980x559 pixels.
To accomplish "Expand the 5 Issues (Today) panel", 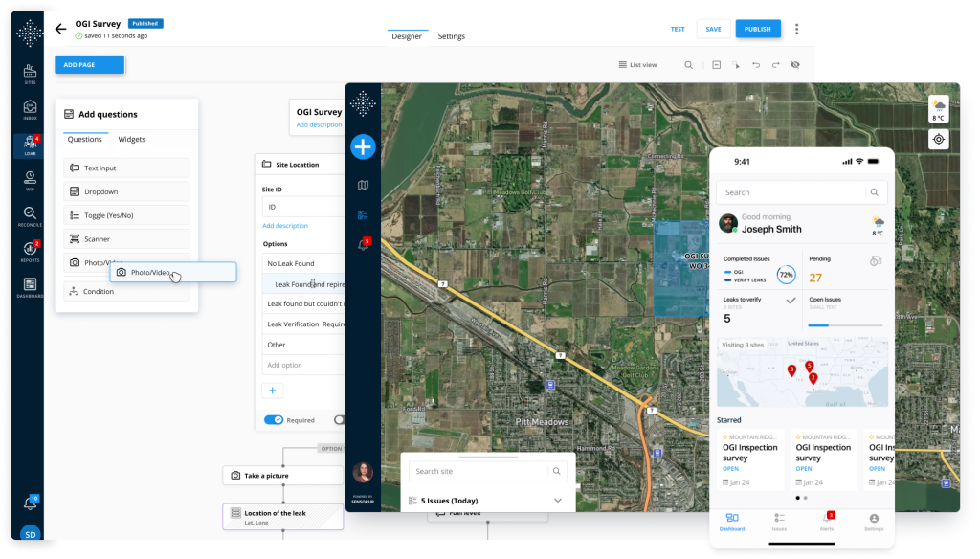I will click(558, 501).
